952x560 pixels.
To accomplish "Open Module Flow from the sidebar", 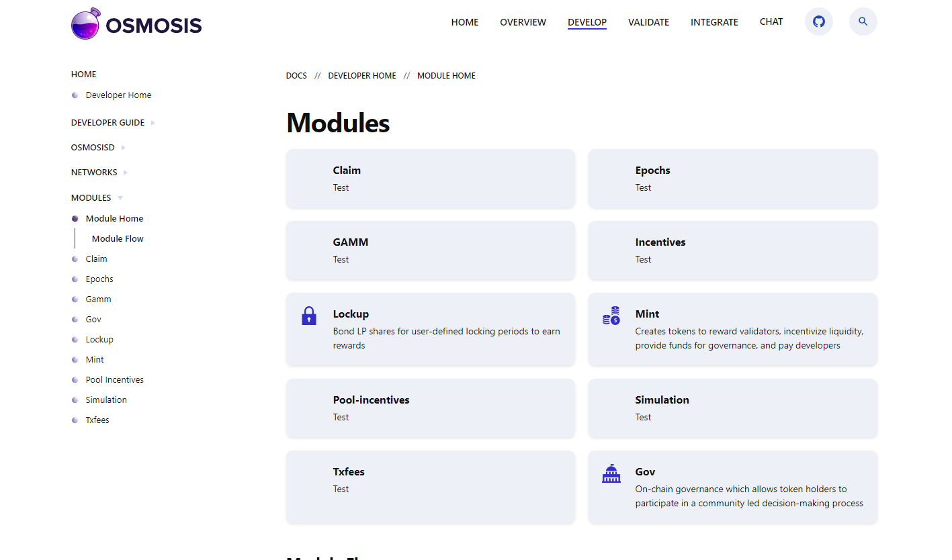I will (118, 238).
